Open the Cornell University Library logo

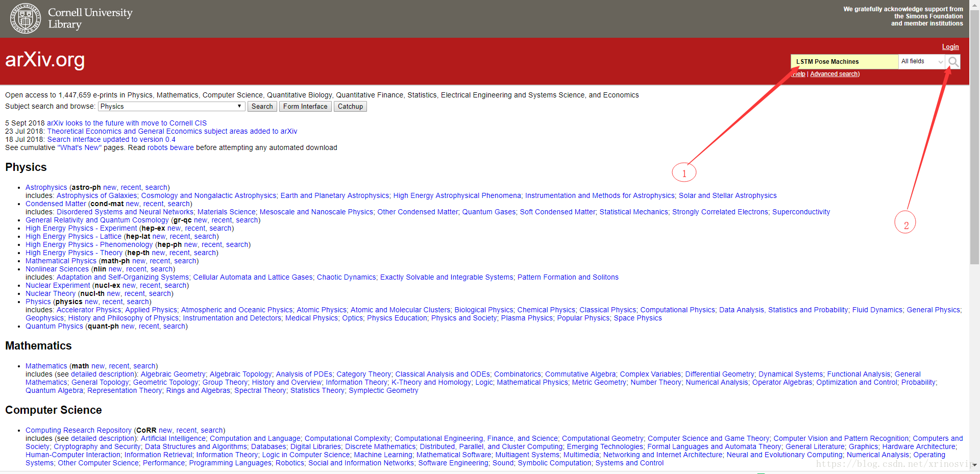click(71, 18)
